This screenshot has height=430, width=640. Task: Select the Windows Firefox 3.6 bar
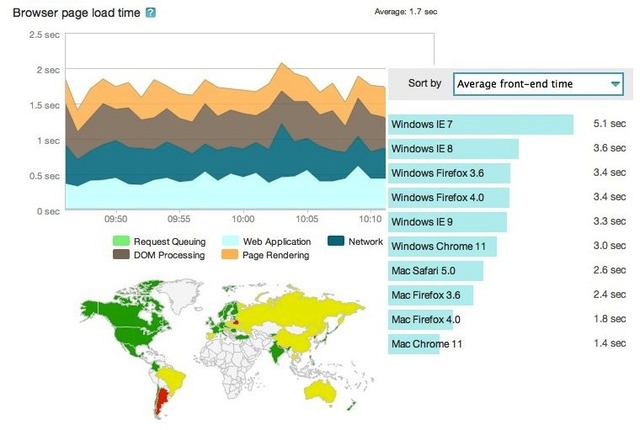pos(449,173)
